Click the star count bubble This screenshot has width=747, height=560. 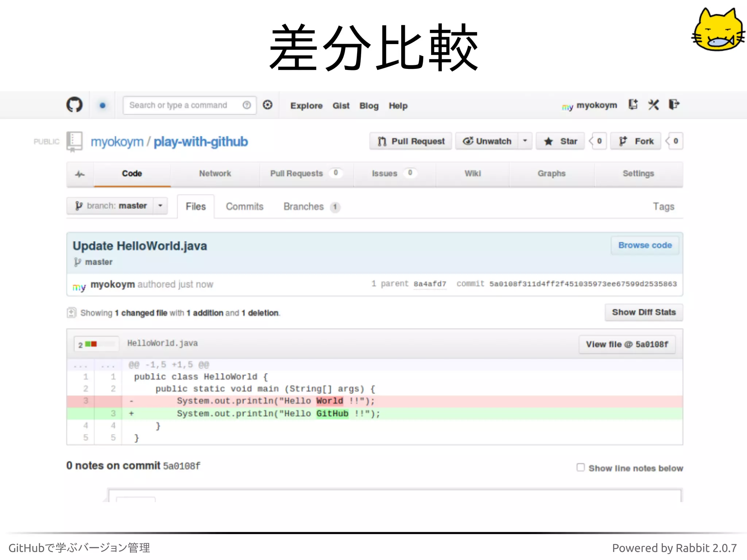coord(598,141)
